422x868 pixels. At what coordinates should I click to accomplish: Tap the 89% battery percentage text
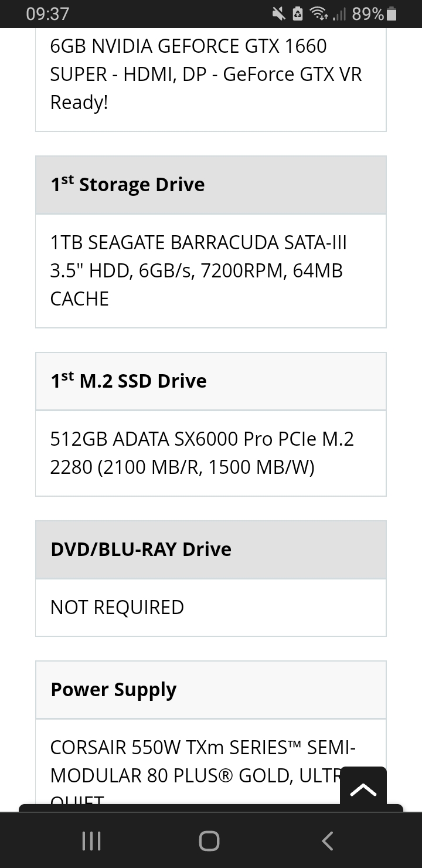[368, 13]
